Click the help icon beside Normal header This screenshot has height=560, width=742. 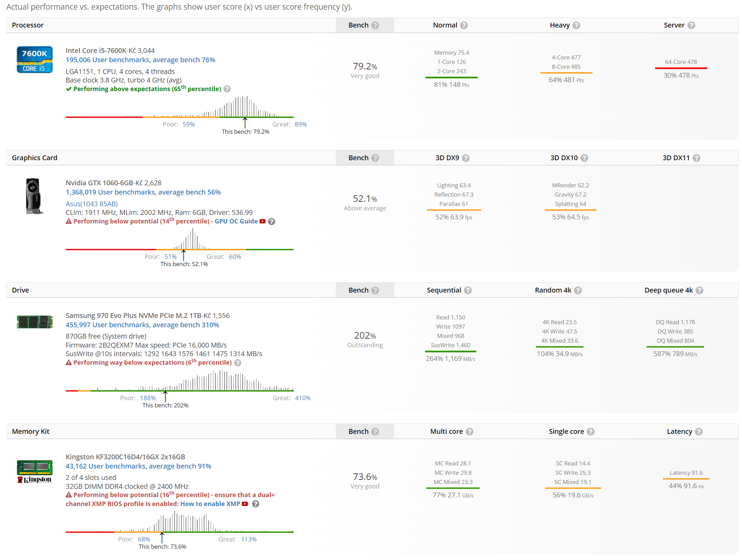[x=464, y=25]
